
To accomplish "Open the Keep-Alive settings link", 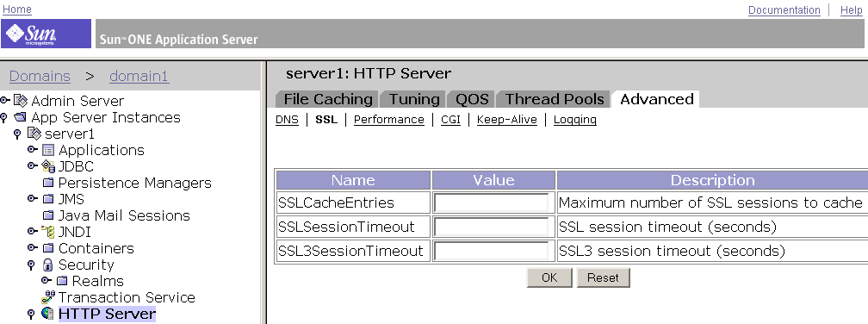I will pos(507,120).
